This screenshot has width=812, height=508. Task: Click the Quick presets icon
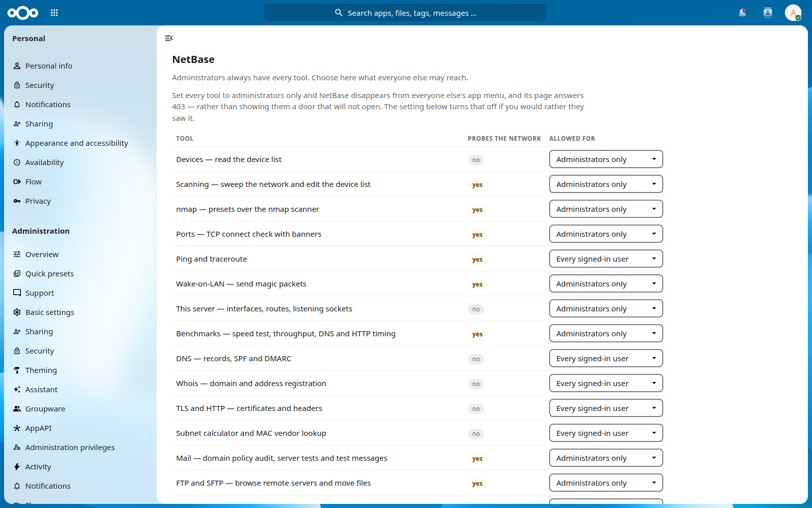[17, 274]
